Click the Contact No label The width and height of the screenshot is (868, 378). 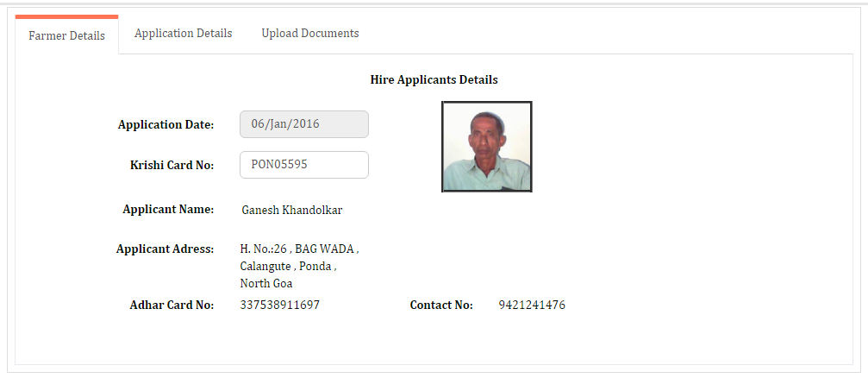pyautogui.click(x=441, y=305)
